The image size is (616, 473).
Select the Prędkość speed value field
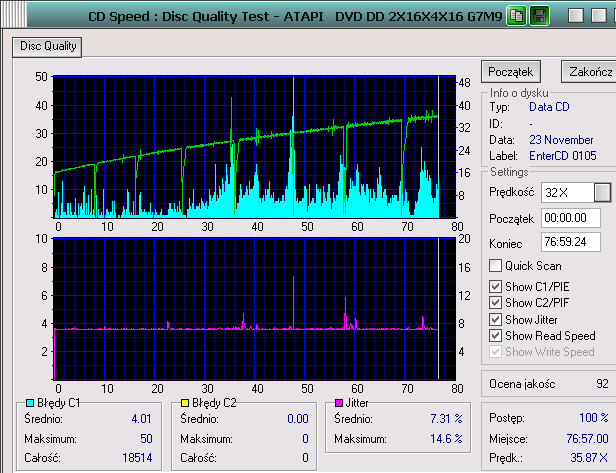[x=568, y=192]
